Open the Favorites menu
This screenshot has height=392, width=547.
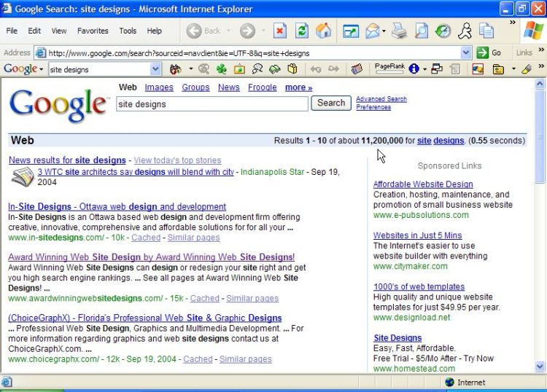[93, 31]
